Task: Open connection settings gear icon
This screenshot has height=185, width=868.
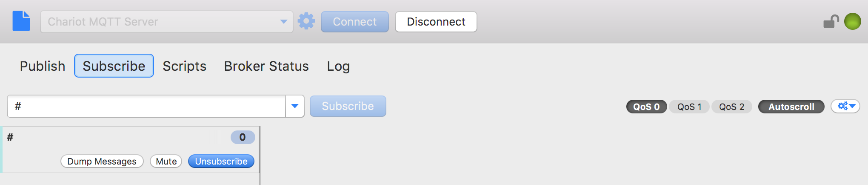Action: pos(306,21)
